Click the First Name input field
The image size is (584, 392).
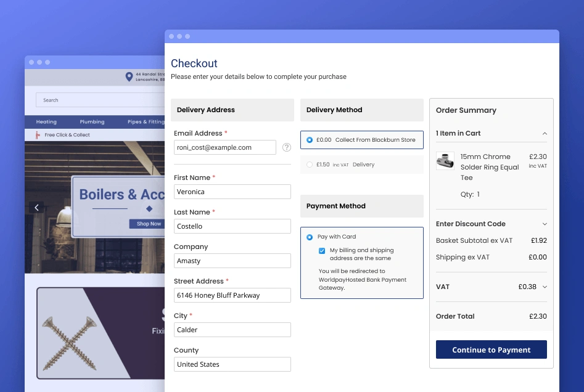coord(232,192)
